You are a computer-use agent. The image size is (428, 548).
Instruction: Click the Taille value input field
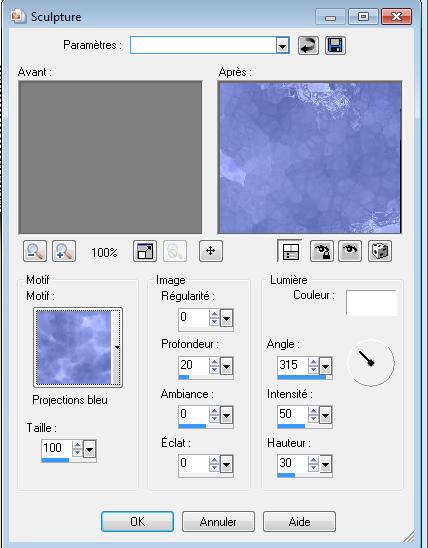point(56,448)
